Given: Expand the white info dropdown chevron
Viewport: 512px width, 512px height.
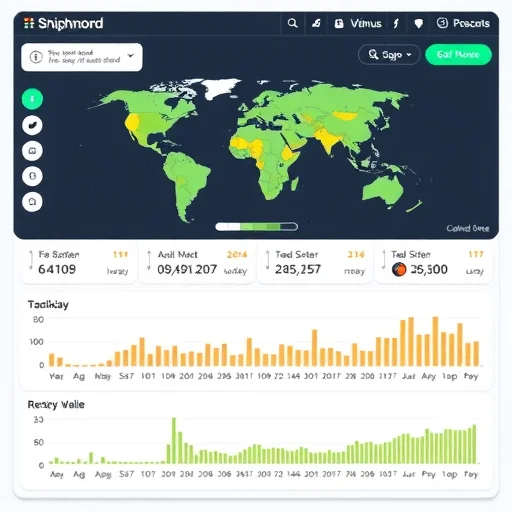Looking at the screenshot, I should tap(131, 56).
